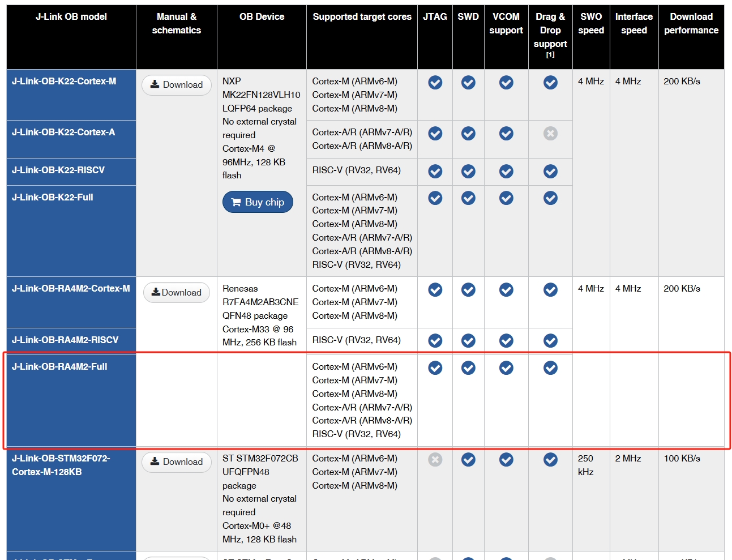Image resolution: width=732 pixels, height=560 pixels.
Task: Click JTAG checkmark for J-Link-OB-K22-Cortex-M
Action: tap(435, 83)
